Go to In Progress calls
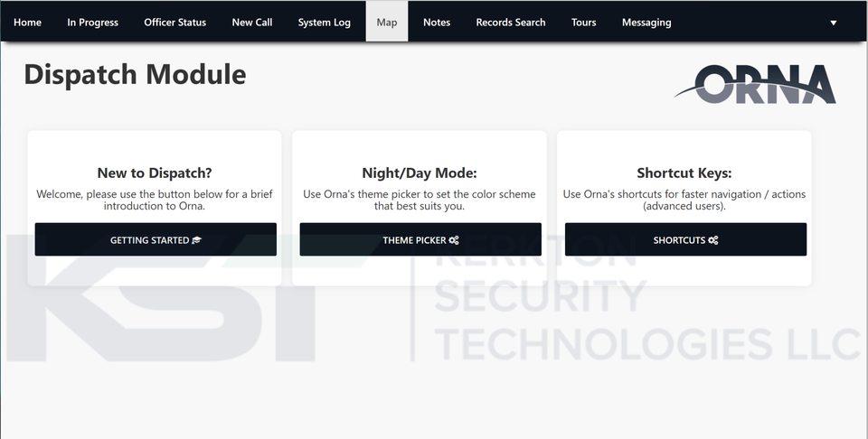 click(x=92, y=22)
